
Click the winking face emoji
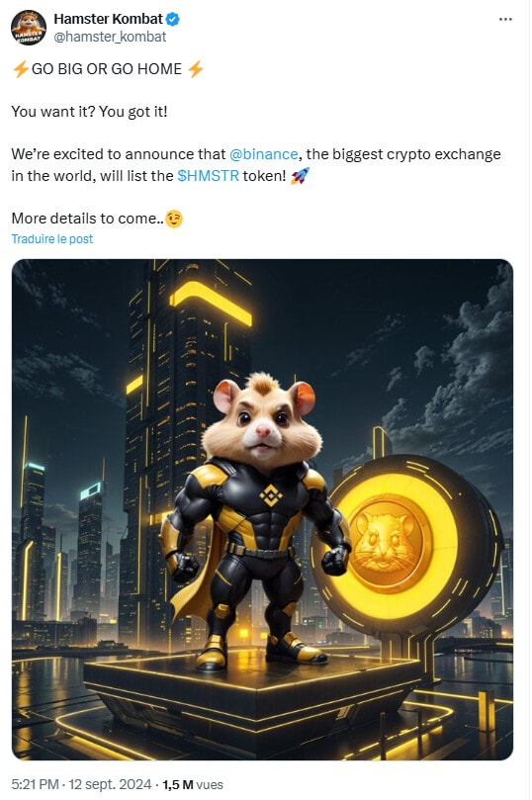(x=174, y=219)
